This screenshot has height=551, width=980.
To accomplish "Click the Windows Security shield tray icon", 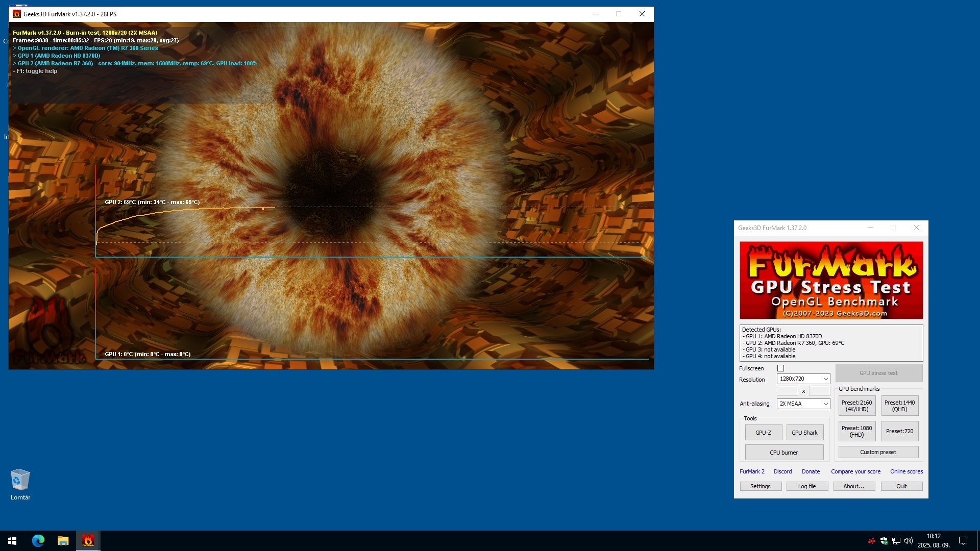I will tap(884, 541).
